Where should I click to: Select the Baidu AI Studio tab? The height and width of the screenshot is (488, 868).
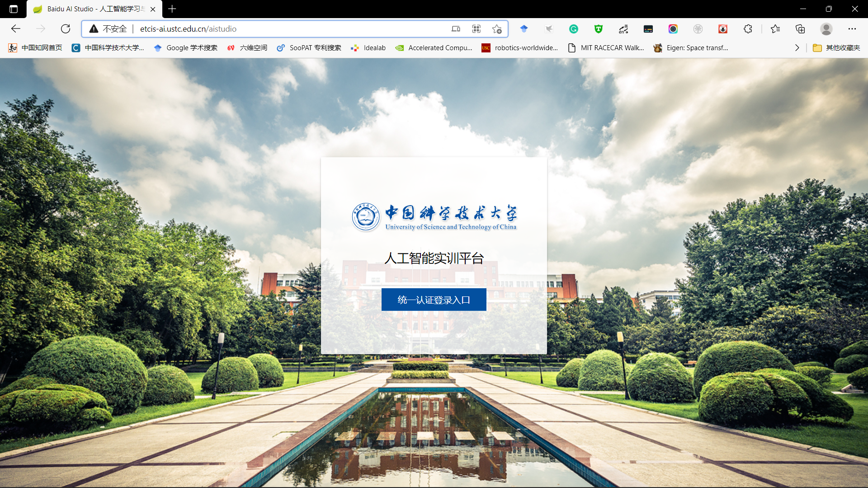coord(90,9)
